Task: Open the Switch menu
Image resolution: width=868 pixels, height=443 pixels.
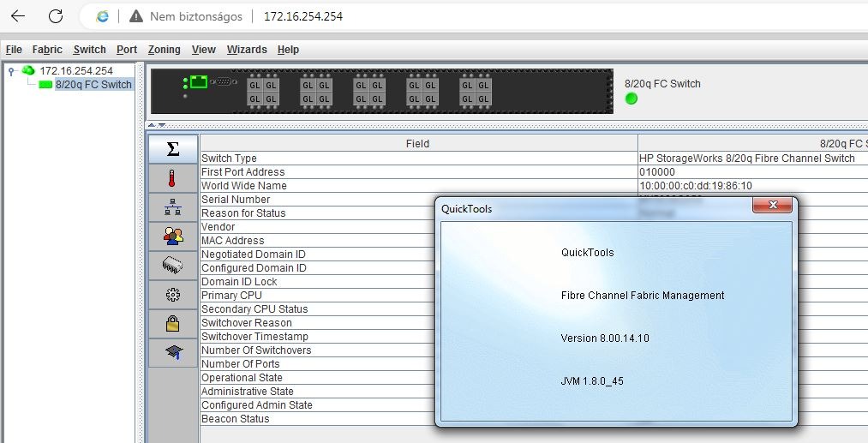Action: pos(89,50)
